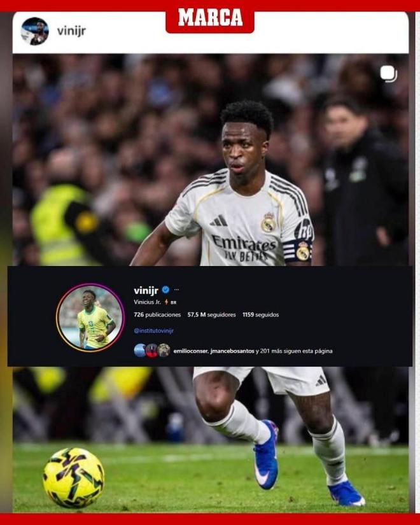Viewport: 420px width, 525px height.
Task: Click the blue verified badge beside vinijr
Action: pyautogui.click(x=165, y=290)
